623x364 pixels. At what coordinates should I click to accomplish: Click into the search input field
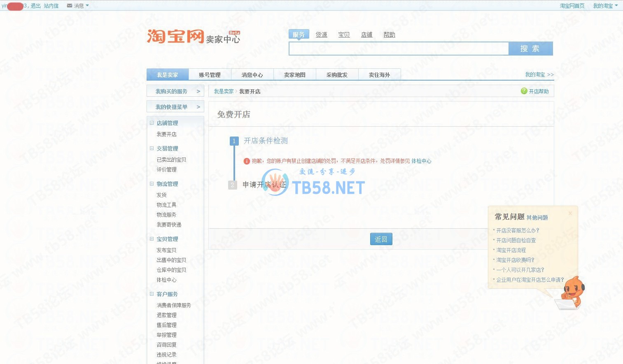click(x=399, y=49)
